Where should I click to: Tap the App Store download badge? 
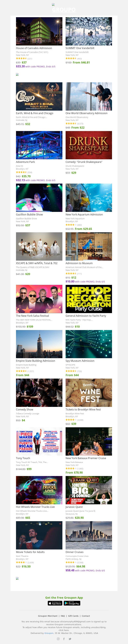pos(55,603)
